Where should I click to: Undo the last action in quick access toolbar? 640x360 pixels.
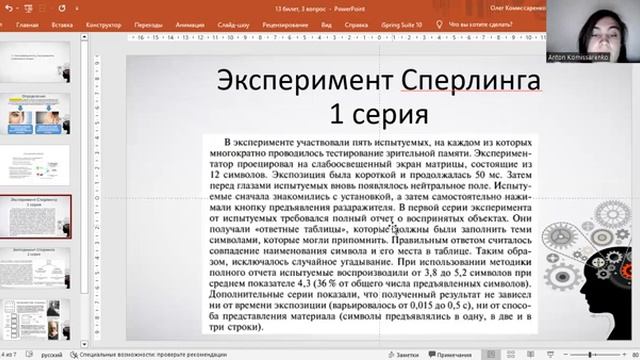point(9,8)
